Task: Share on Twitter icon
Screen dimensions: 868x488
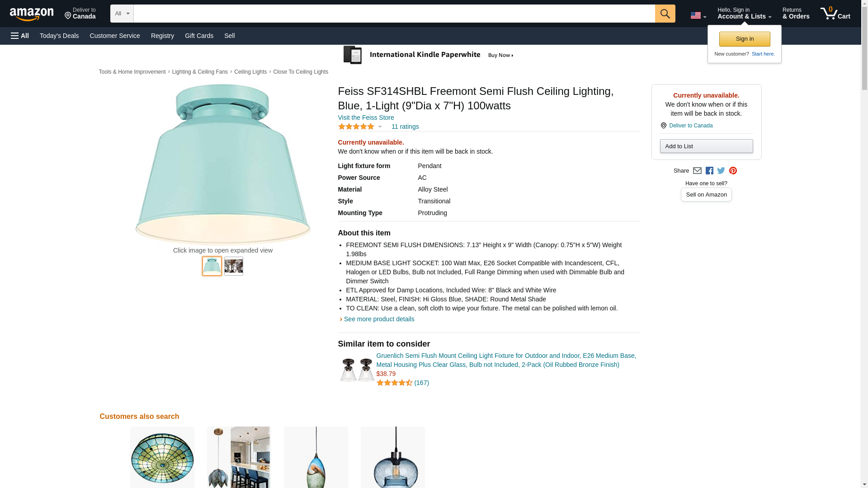Action: (x=721, y=171)
